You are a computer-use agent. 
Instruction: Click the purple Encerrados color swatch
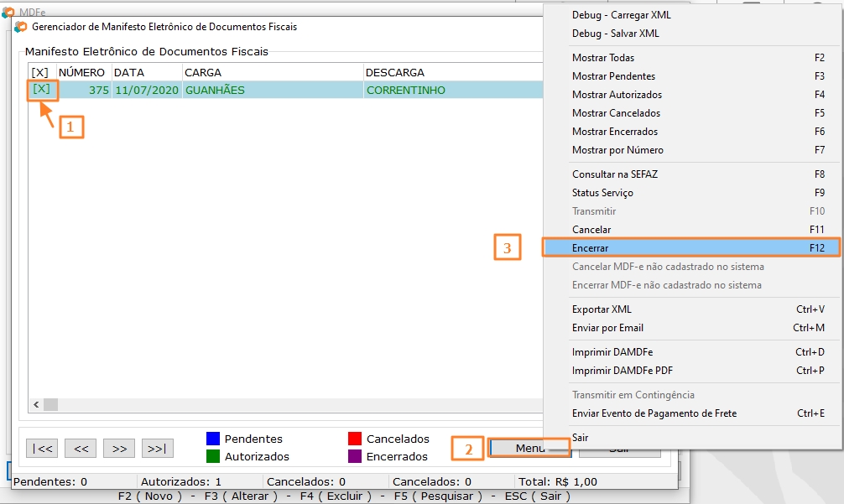[x=355, y=456]
